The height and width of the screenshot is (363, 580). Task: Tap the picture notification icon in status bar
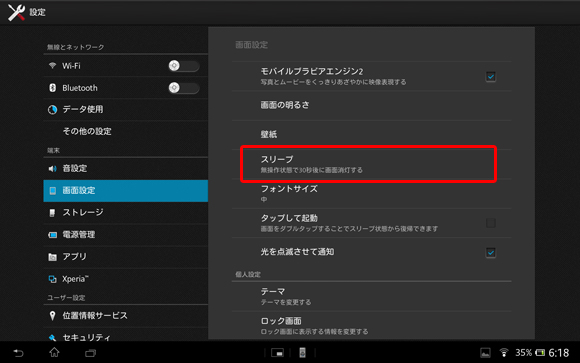(x=485, y=353)
